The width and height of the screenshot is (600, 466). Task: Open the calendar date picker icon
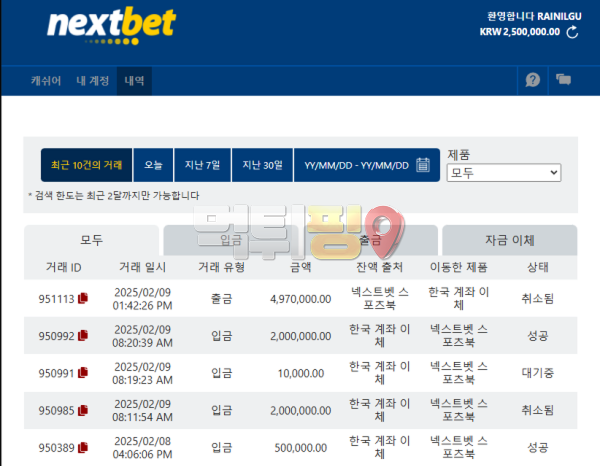click(423, 165)
